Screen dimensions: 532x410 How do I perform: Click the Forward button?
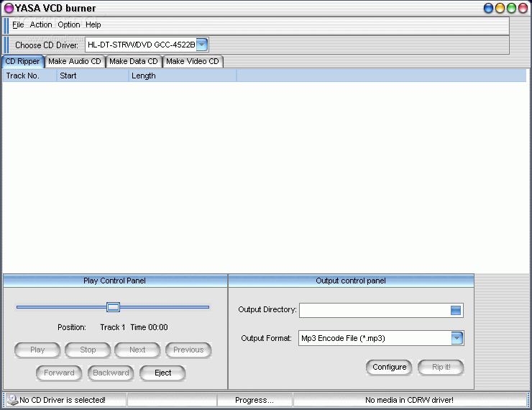point(59,373)
